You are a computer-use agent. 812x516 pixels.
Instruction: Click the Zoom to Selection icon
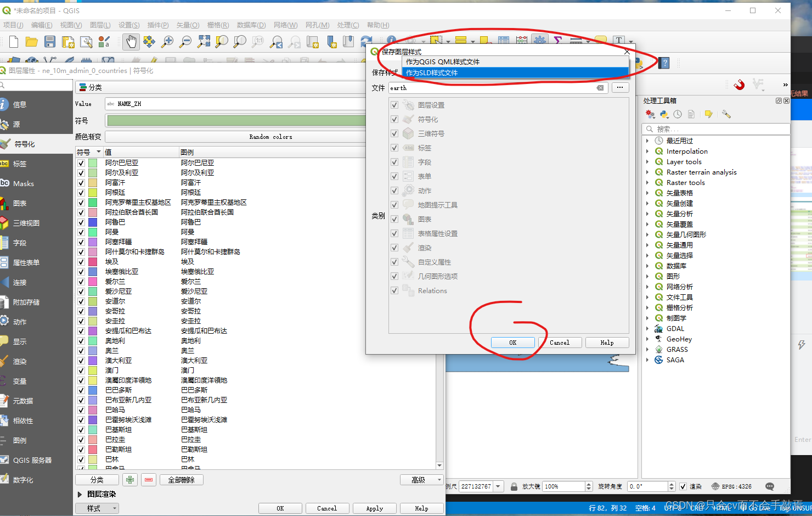point(222,41)
